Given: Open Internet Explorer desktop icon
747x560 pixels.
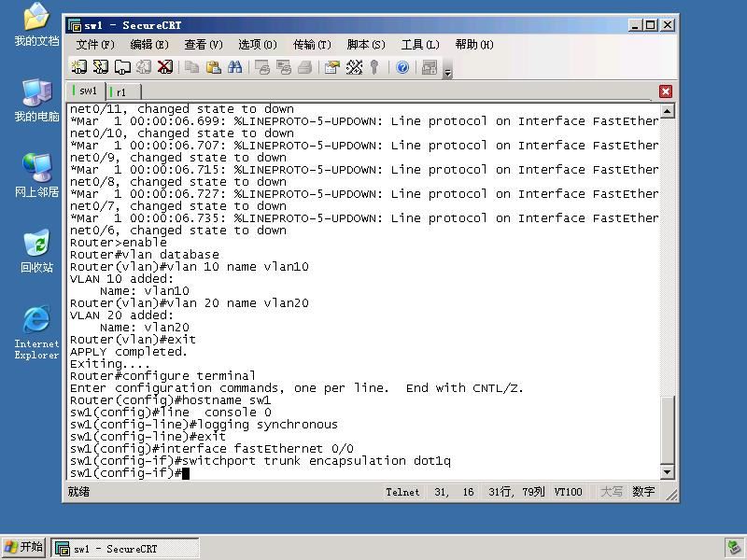Looking at the screenshot, I should tap(36, 332).
